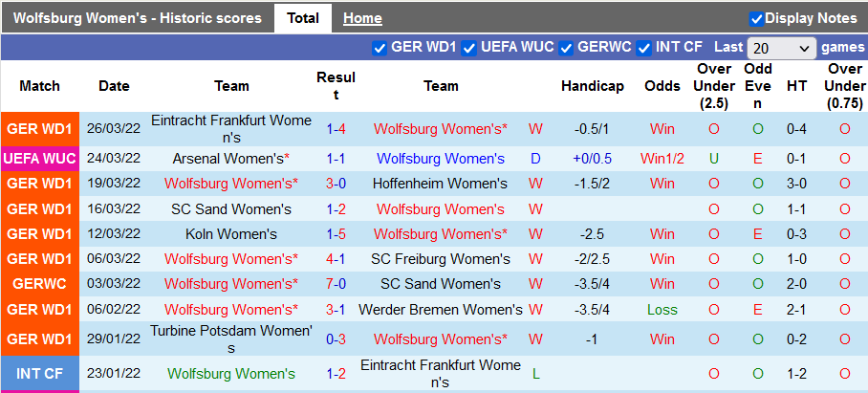The width and height of the screenshot is (868, 393).
Task: Select Werder Bremen Women's team link
Action: [x=441, y=310]
